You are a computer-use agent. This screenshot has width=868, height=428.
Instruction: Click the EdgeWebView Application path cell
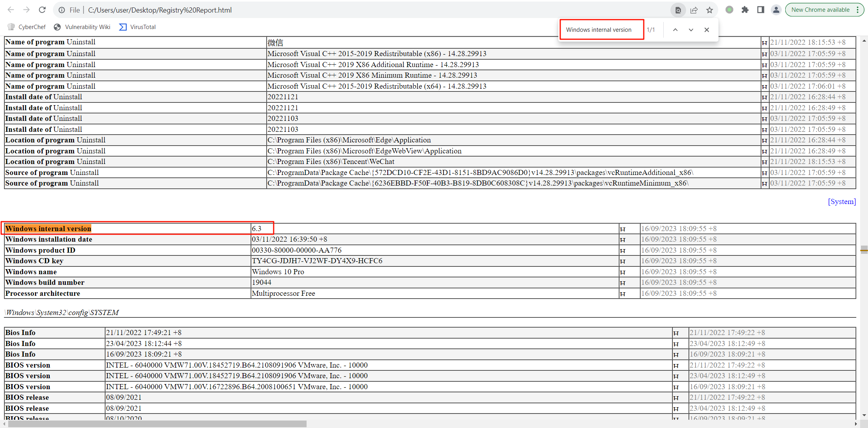click(513, 151)
